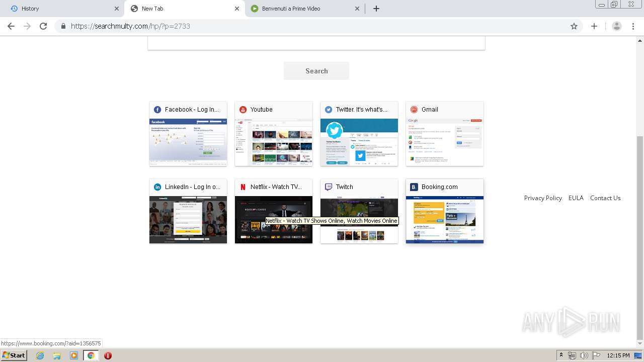Open the Chrome three-dot menu
The width and height of the screenshot is (644, 362).
[x=633, y=26]
